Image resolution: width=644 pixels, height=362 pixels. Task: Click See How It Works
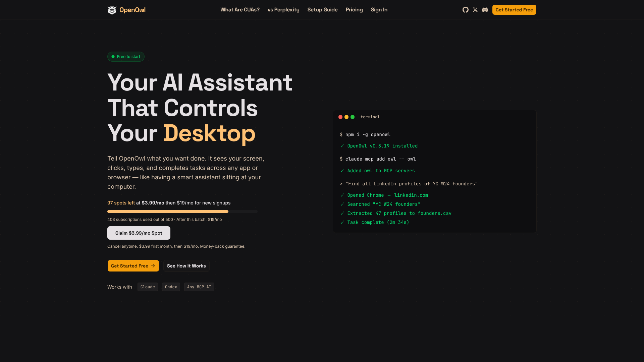pyautogui.click(x=186, y=266)
